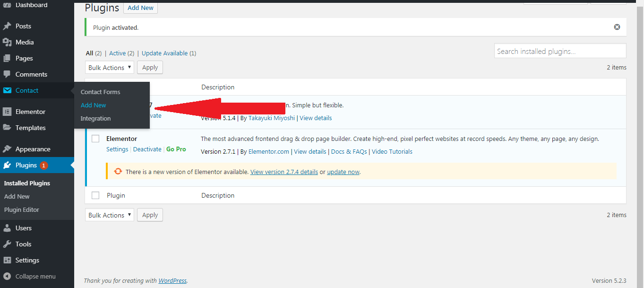
Task: Open Installed Plugins submenu item
Action: coord(27,183)
